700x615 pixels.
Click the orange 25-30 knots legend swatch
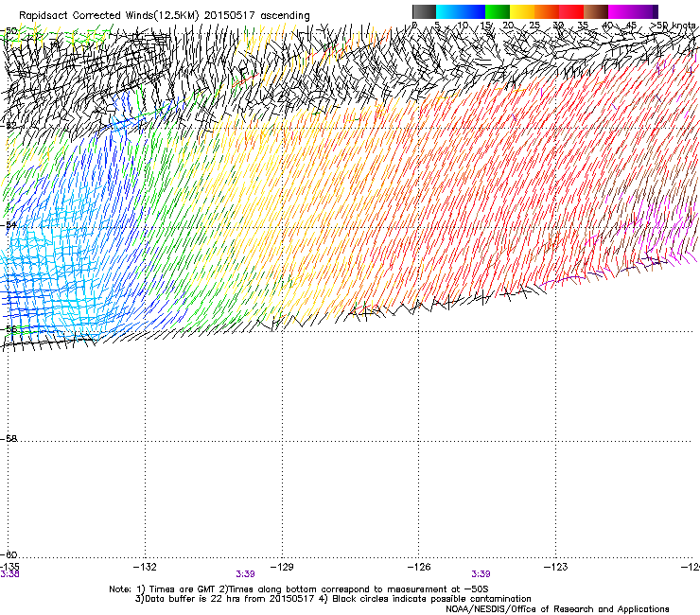click(x=547, y=11)
